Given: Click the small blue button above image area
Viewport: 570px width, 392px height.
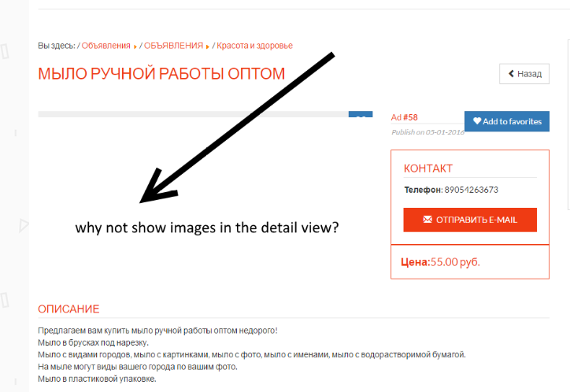Looking at the screenshot, I should (x=361, y=114).
